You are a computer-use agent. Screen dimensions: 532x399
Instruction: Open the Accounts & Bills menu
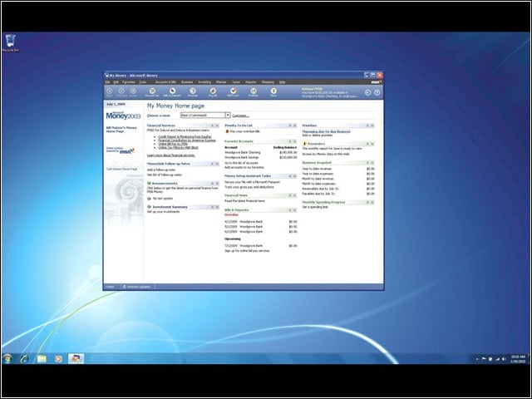[165, 82]
